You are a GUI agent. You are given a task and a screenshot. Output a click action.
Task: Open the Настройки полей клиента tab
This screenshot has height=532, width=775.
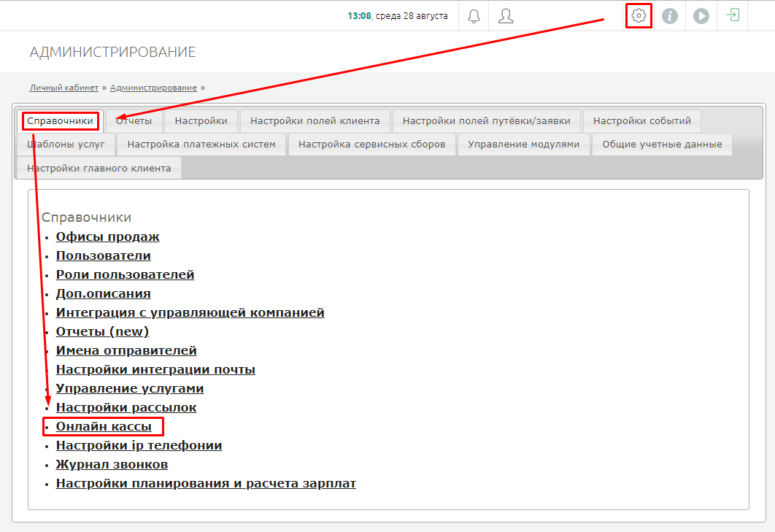pyautogui.click(x=315, y=120)
